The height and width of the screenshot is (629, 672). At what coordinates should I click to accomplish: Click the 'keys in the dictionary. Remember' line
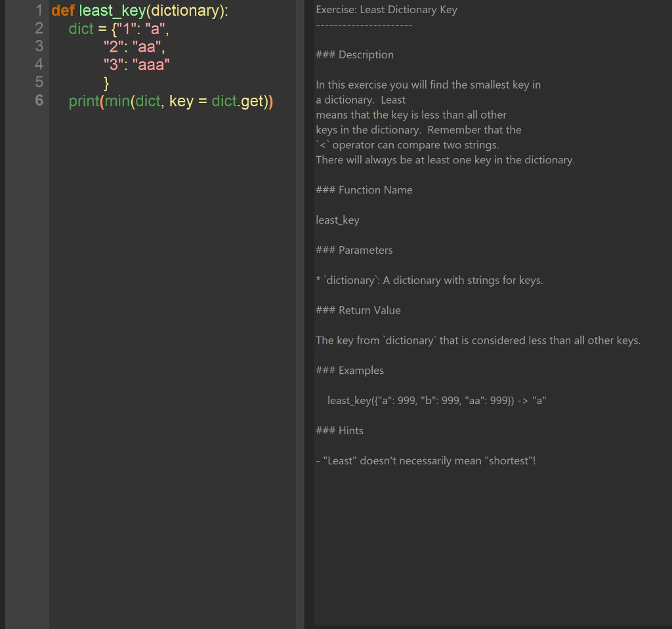[419, 130]
